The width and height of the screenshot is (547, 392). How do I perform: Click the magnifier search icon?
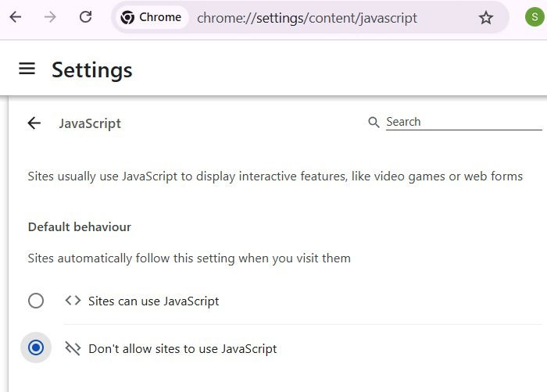coord(374,123)
